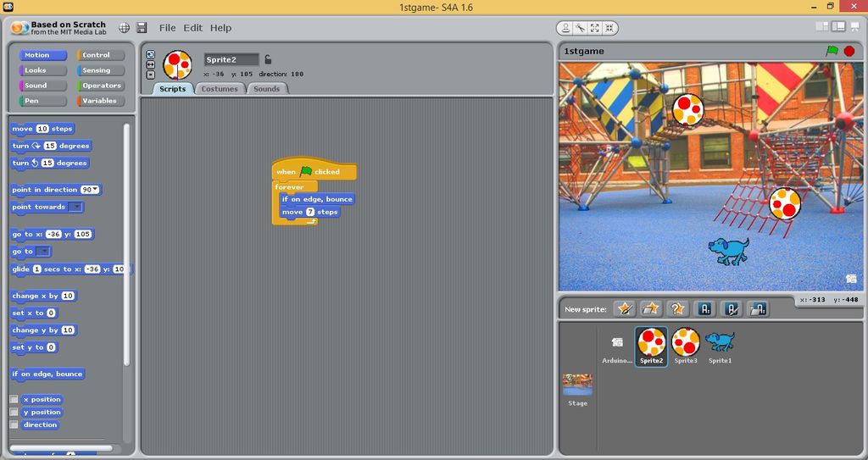Tick the direction checkbox

pos(14,424)
